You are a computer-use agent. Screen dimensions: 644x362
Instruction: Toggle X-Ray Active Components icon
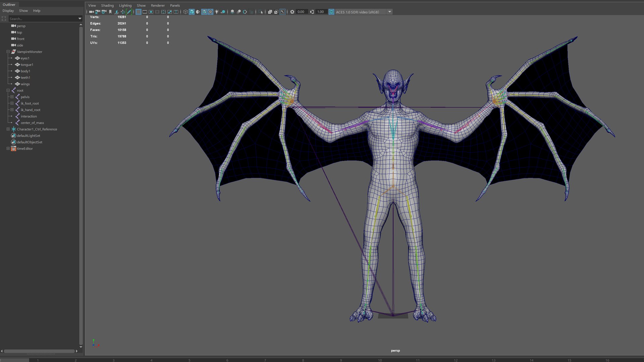(276, 12)
